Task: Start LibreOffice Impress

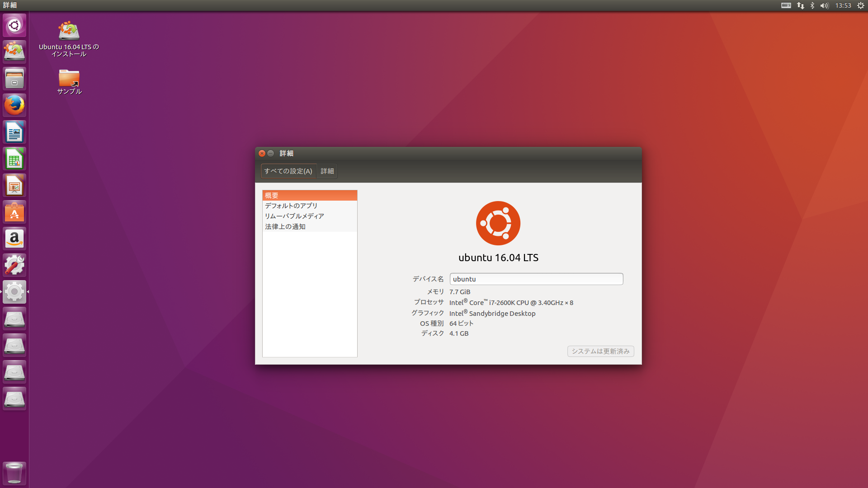Action: (x=14, y=185)
